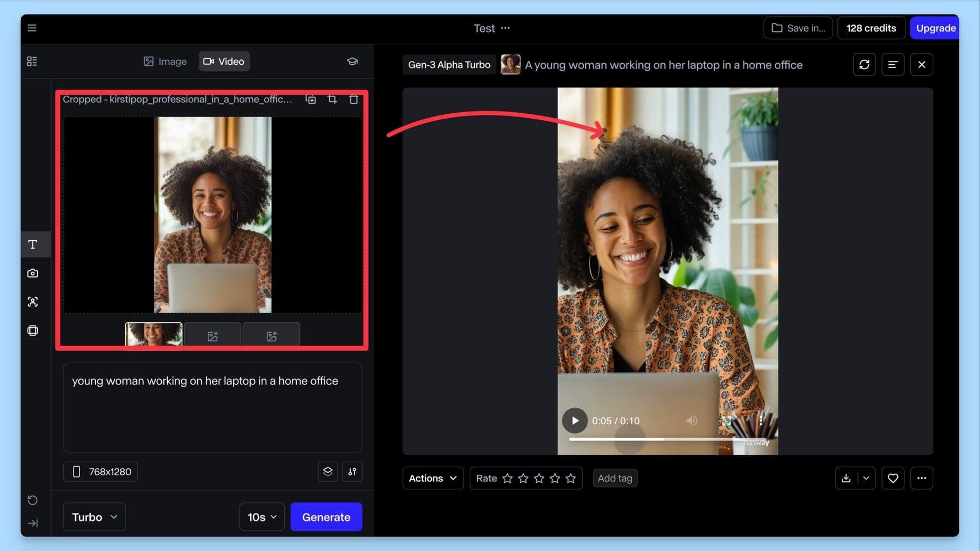Image resolution: width=980 pixels, height=551 pixels.
Task: Show generation details lines icon
Action: [x=893, y=64]
